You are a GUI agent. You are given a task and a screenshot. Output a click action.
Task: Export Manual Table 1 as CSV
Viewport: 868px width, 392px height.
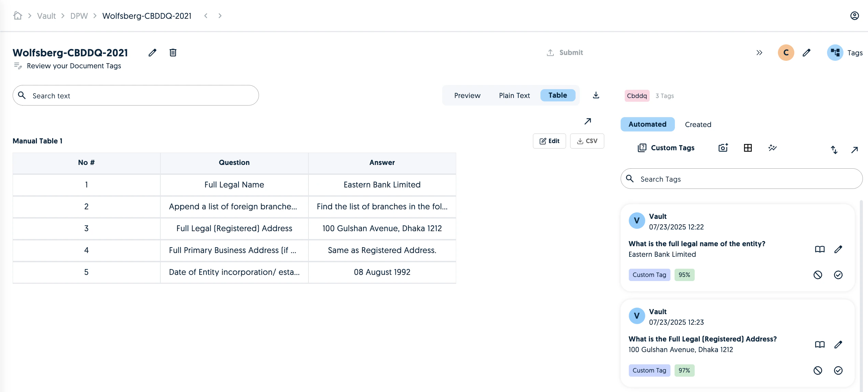click(x=587, y=141)
